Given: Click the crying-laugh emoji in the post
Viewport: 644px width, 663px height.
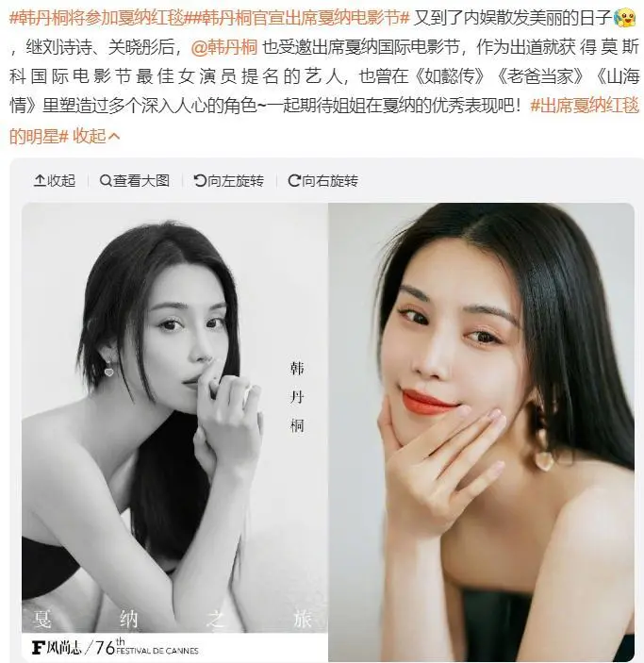Looking at the screenshot, I should click(624, 19).
